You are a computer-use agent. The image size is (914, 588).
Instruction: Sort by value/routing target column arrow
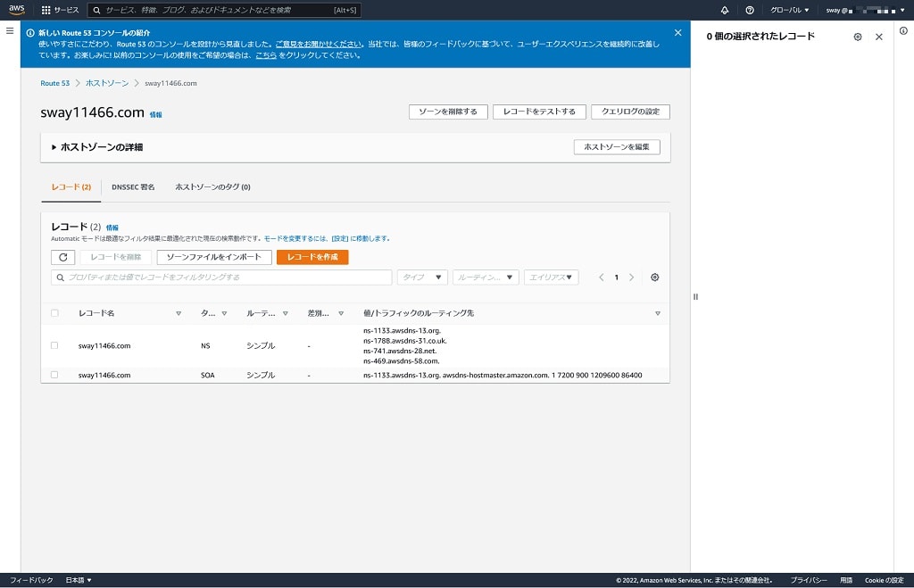(658, 313)
